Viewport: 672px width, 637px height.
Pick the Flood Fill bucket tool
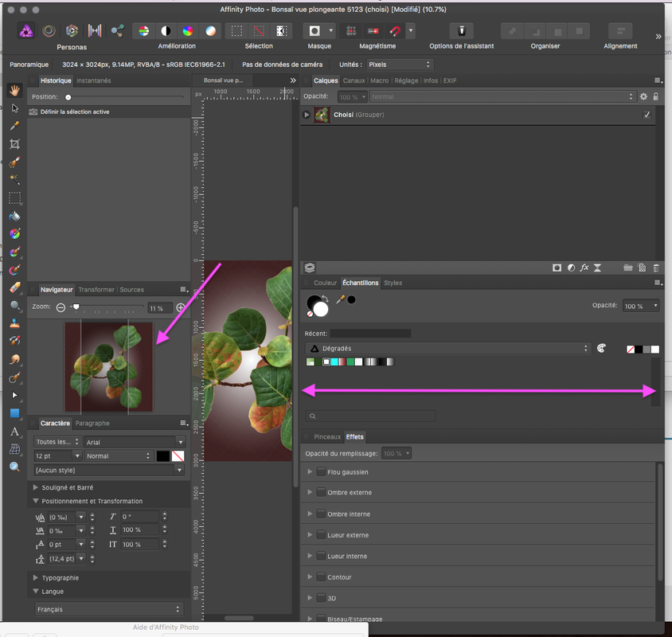point(14,216)
